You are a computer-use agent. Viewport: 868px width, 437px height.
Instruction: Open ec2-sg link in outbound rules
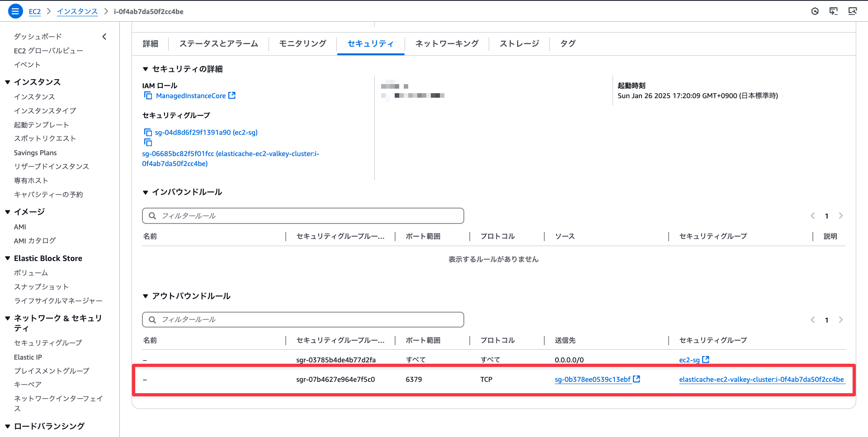click(x=689, y=360)
